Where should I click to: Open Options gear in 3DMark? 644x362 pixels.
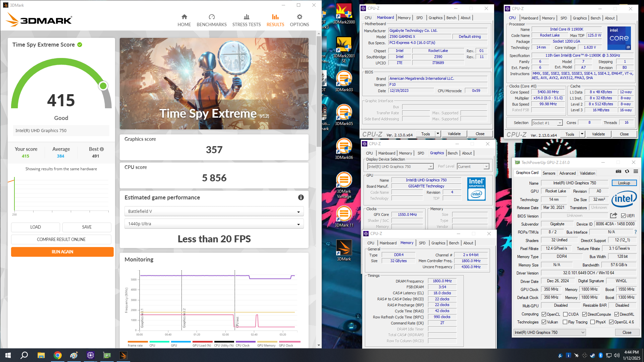coord(300,20)
